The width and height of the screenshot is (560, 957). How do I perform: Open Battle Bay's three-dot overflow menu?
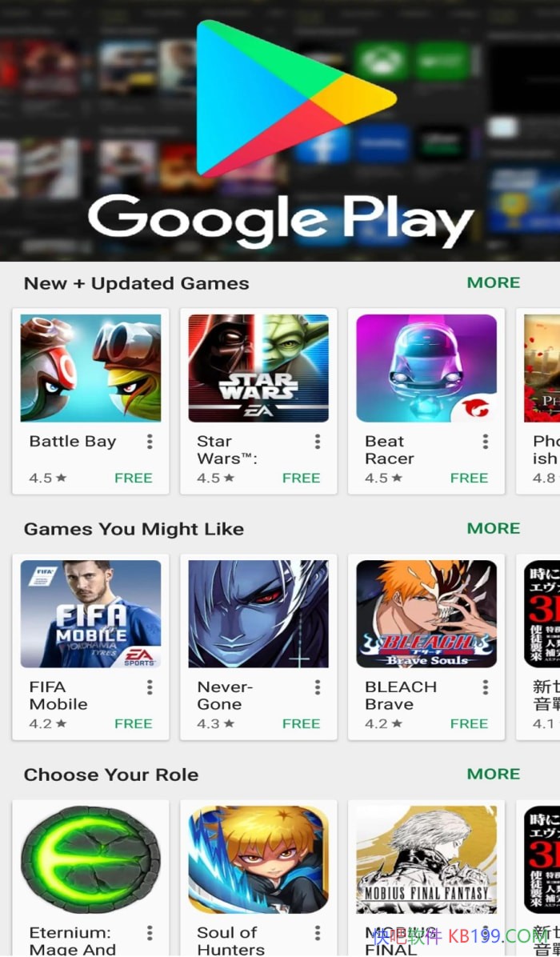click(150, 442)
